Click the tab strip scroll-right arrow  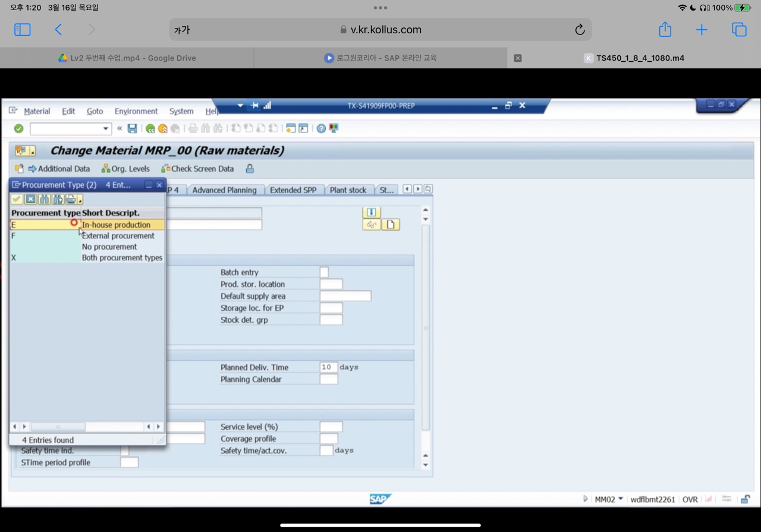[x=417, y=189]
